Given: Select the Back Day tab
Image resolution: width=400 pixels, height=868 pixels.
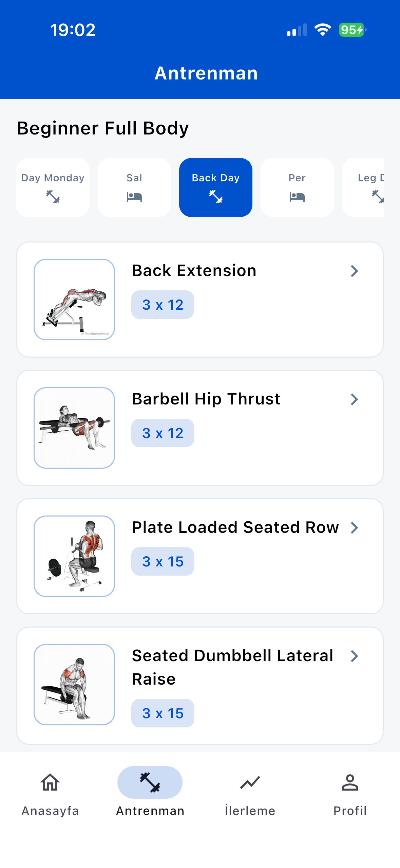Looking at the screenshot, I should (x=216, y=187).
